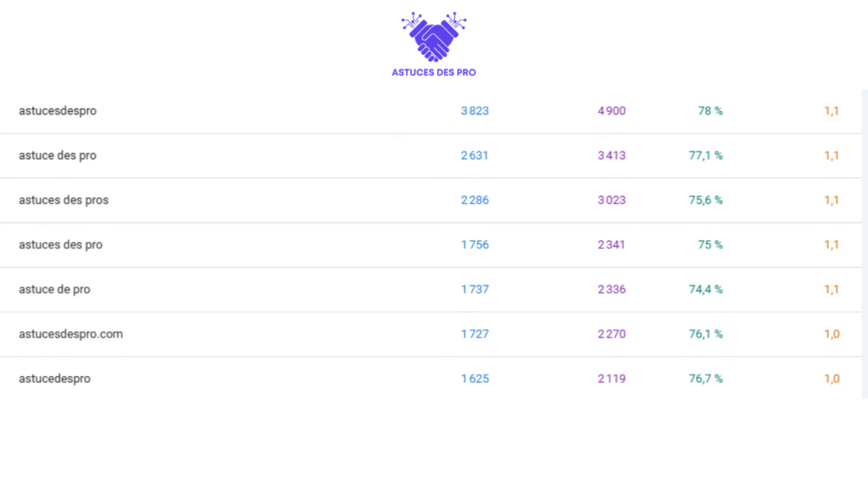Select the astucesdespro query row
Image resolution: width=868 pixels, height=488 pixels.
58,111
